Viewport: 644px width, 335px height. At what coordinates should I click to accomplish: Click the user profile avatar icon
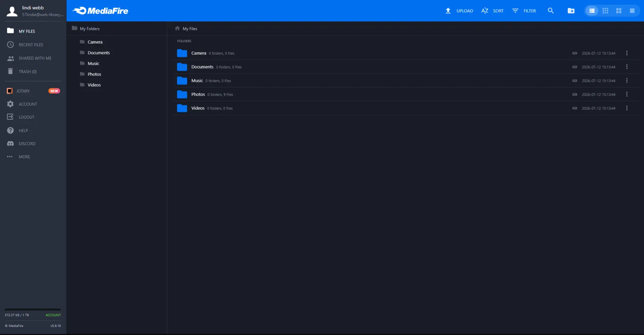(12, 11)
